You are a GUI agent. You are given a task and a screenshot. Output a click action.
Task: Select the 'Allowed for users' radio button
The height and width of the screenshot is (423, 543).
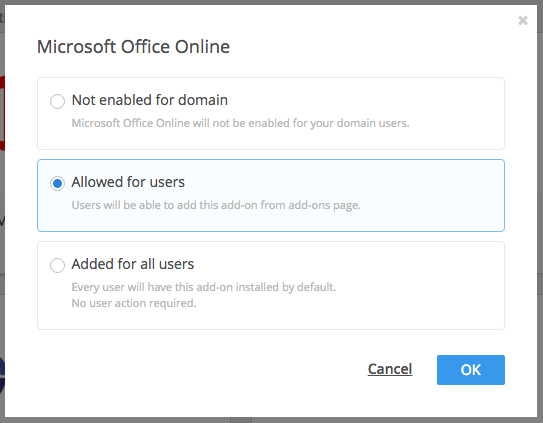pos(57,183)
